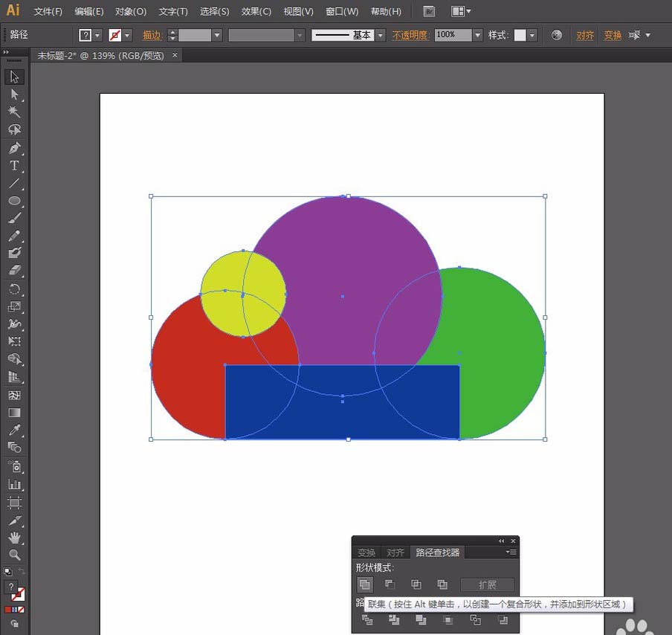Click Intersect shape mode button
This screenshot has width=672, height=635.
[x=416, y=584]
